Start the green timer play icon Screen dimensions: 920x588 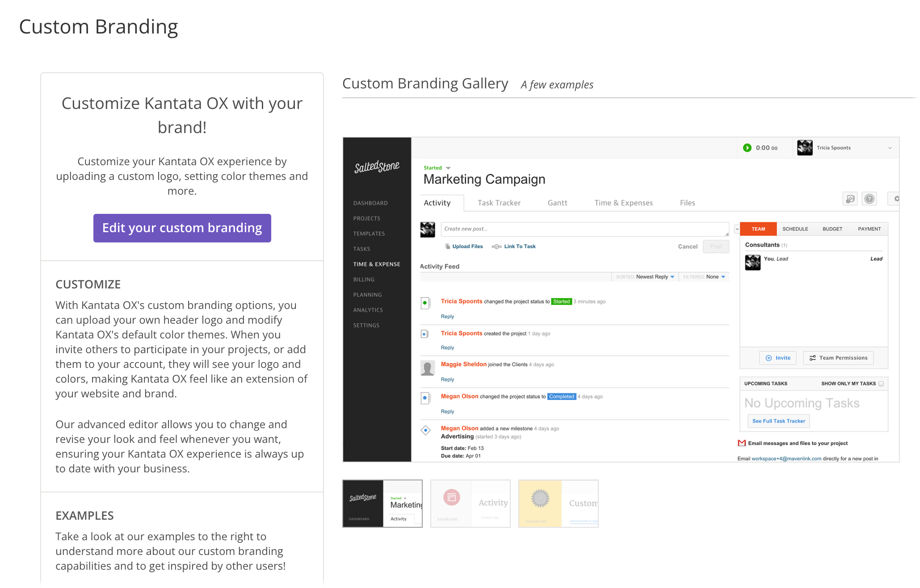pos(747,148)
